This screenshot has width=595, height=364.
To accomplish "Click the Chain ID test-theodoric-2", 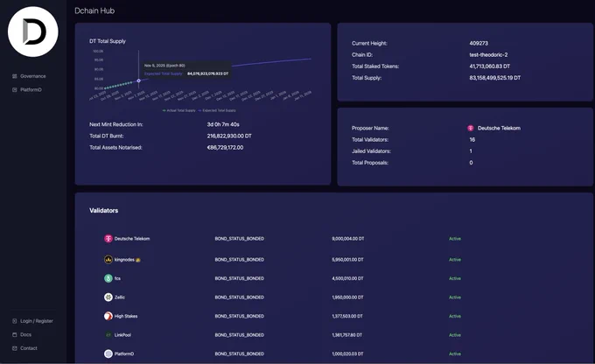I will 488,54.
